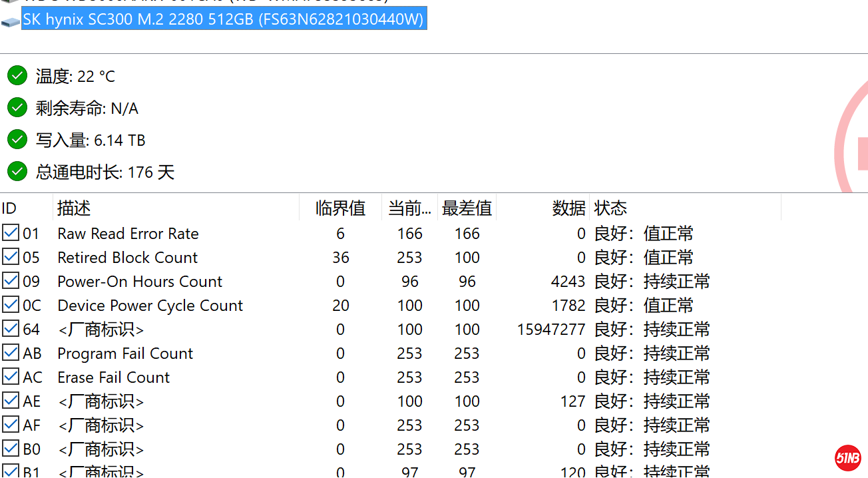This screenshot has height=478, width=868.
Task: Select the 0C Device Power Cycle Count row
Action: pos(150,305)
